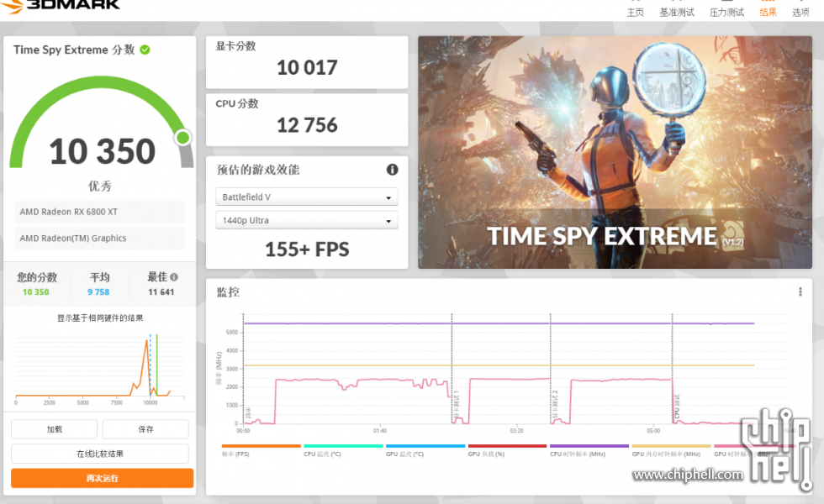Toggle the CPU 温度 teal legend

click(x=343, y=450)
